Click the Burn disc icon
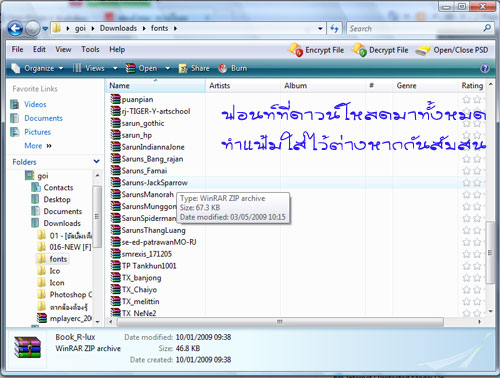 coord(223,68)
